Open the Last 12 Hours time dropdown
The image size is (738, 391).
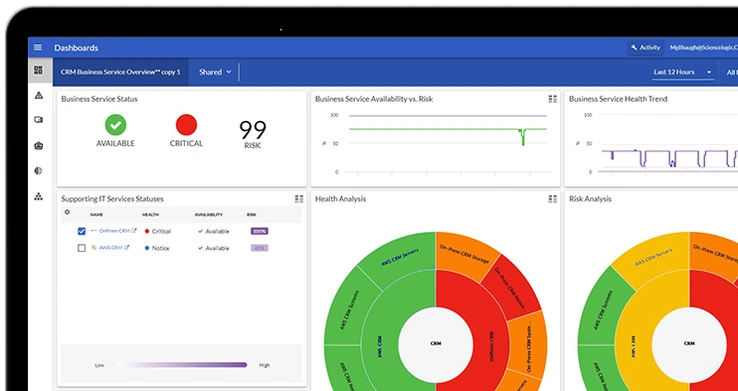pyautogui.click(x=682, y=72)
